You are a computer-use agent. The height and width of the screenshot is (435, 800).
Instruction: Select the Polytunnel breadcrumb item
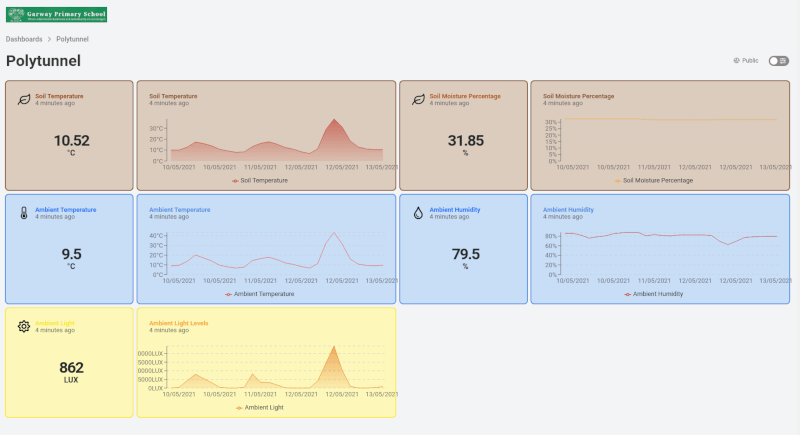72,39
